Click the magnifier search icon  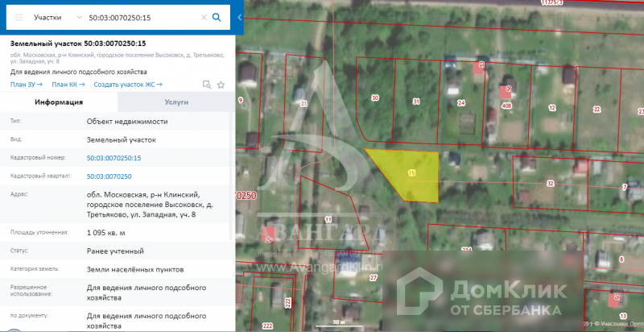click(x=217, y=17)
